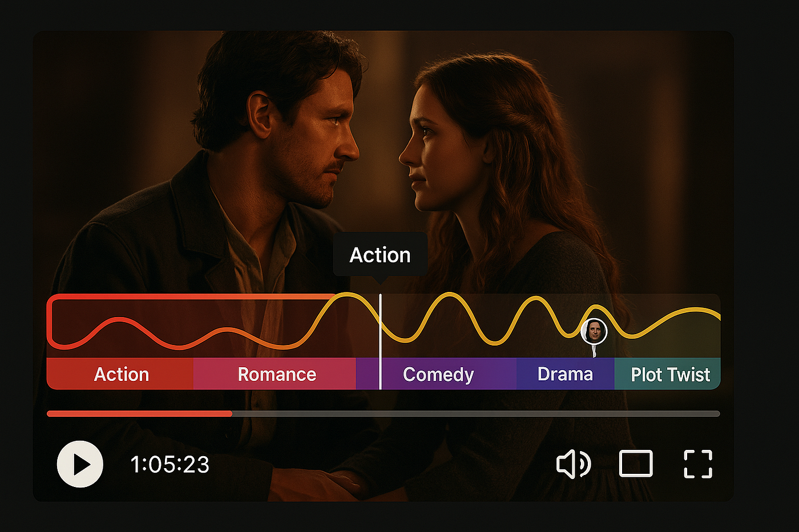This screenshot has height=532, width=799.
Task: Click the end of the progress bar handle
Action: tap(231, 413)
